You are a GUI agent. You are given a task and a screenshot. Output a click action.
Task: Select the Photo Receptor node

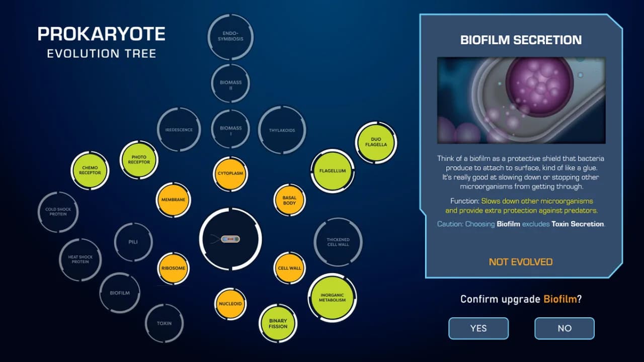click(139, 159)
